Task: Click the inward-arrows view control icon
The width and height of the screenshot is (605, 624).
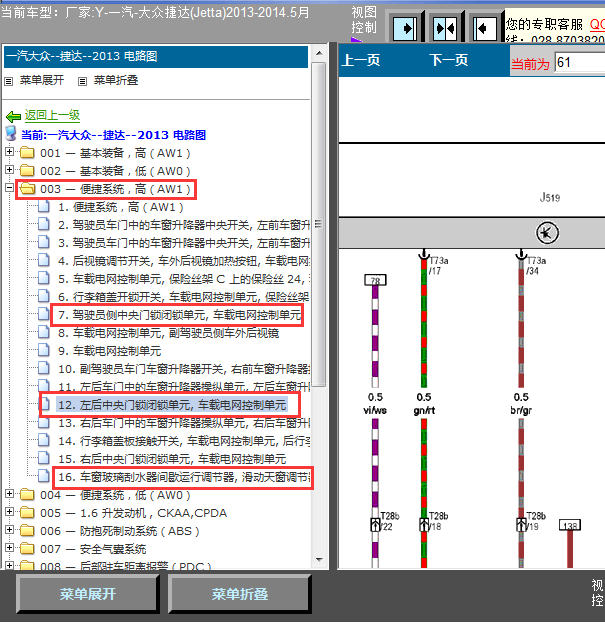Action: pyautogui.click(x=445, y=29)
